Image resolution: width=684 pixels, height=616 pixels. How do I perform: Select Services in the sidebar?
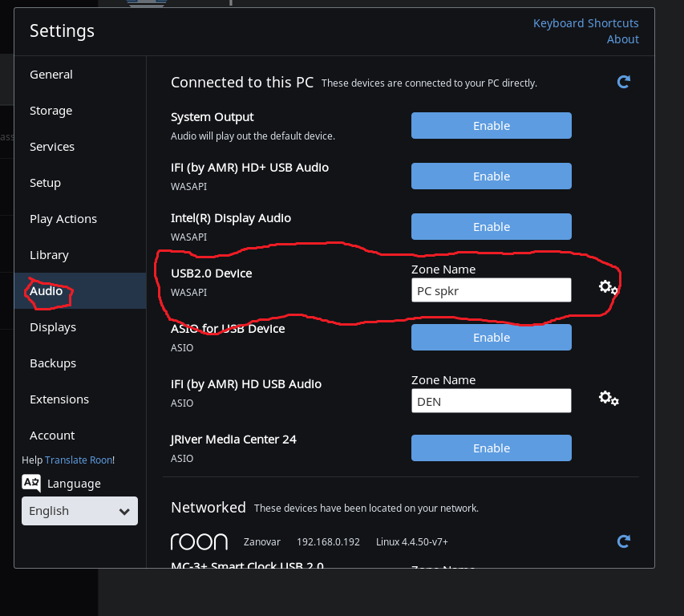[x=80, y=147]
